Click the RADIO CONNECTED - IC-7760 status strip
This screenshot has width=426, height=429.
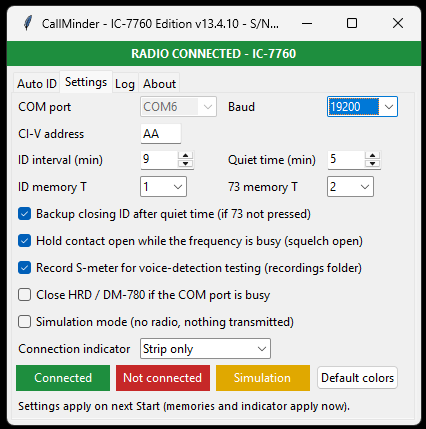coord(214,54)
